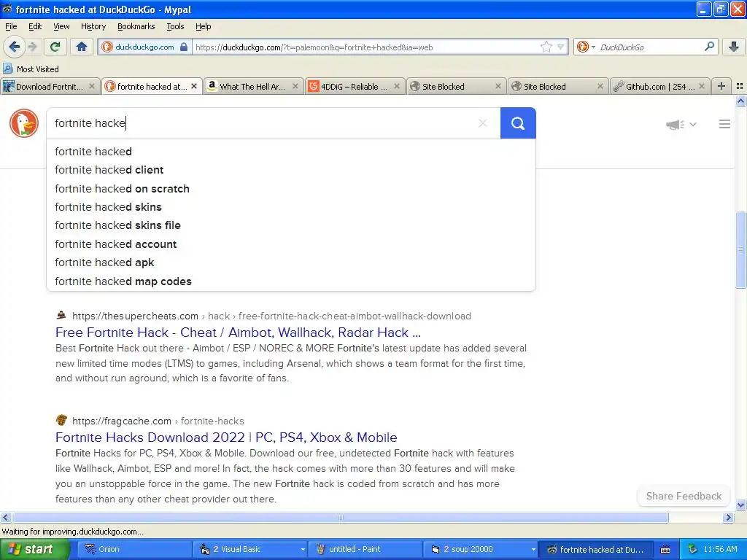
Task: Close the Github.com tab
Action: (x=702, y=86)
